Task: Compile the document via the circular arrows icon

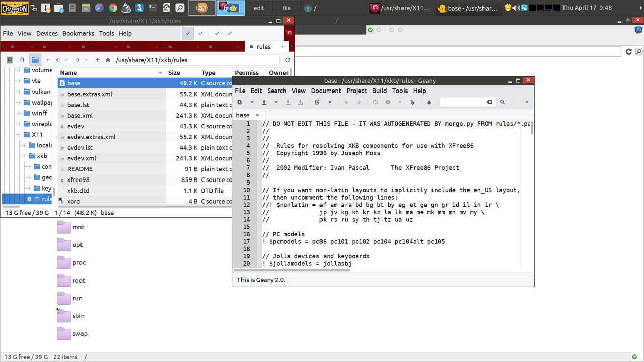Action: click(375, 102)
